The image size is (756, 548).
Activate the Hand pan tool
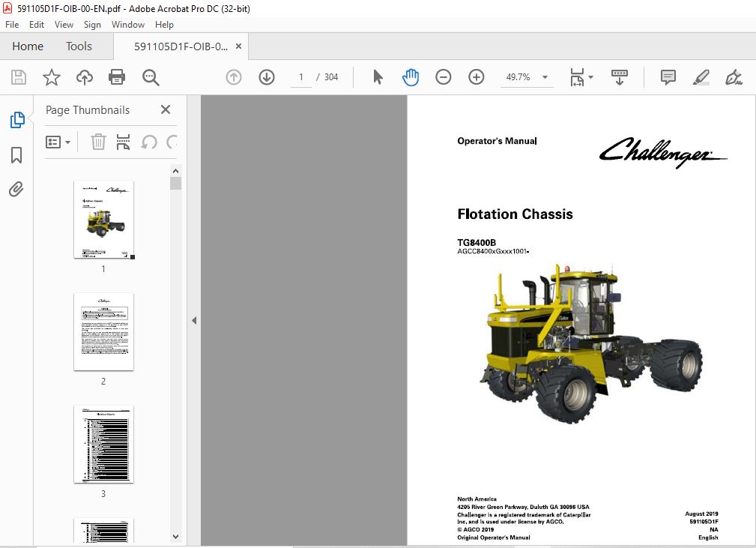pos(411,77)
